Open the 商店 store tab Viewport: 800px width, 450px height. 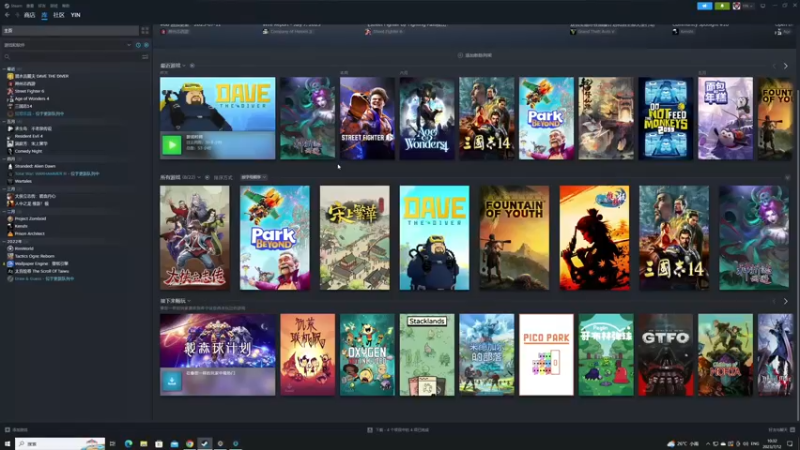[x=29, y=15]
